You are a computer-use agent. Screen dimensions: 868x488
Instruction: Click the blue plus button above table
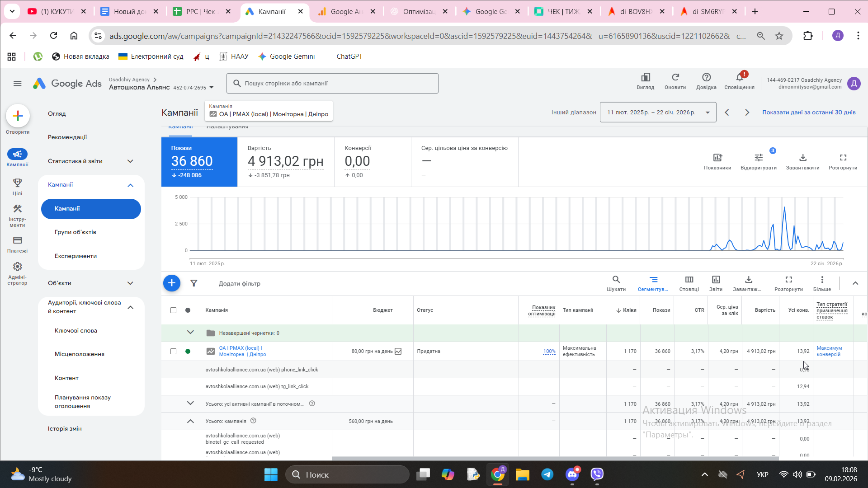click(172, 283)
